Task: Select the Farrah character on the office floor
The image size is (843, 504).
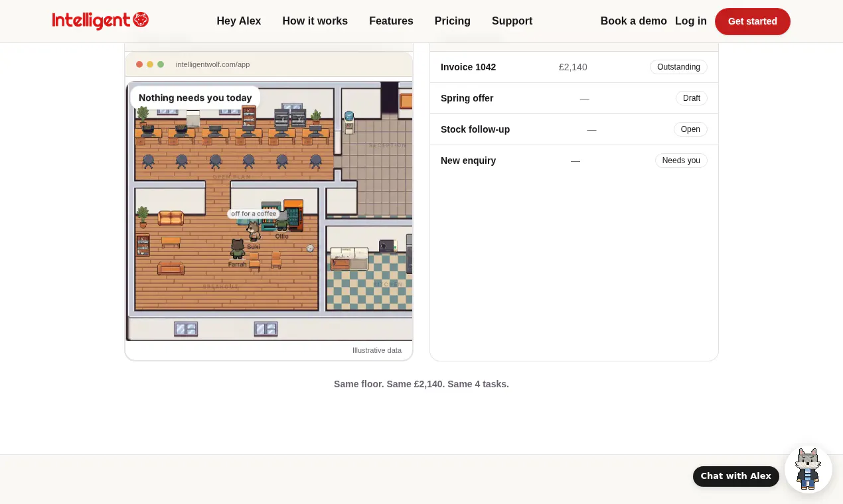Action: (237, 249)
